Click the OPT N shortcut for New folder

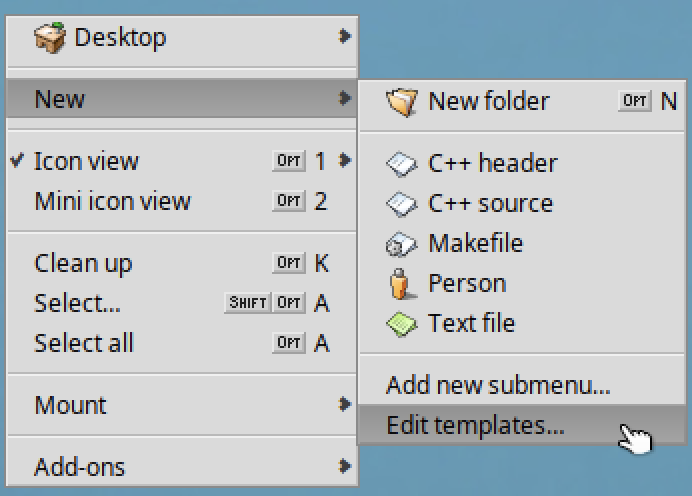[648, 101]
